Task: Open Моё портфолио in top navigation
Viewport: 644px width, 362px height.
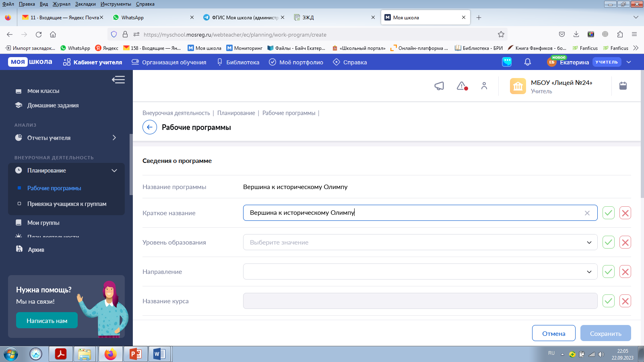Action: point(296,62)
